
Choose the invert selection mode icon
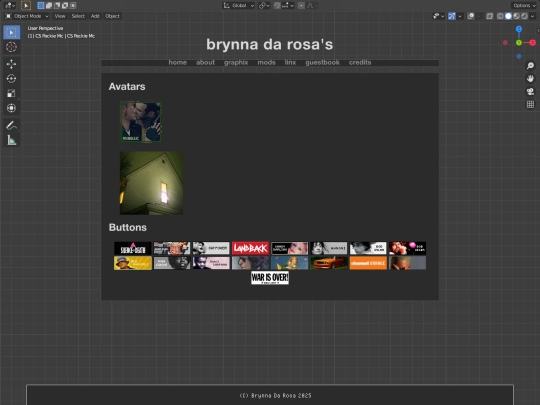click(65, 6)
